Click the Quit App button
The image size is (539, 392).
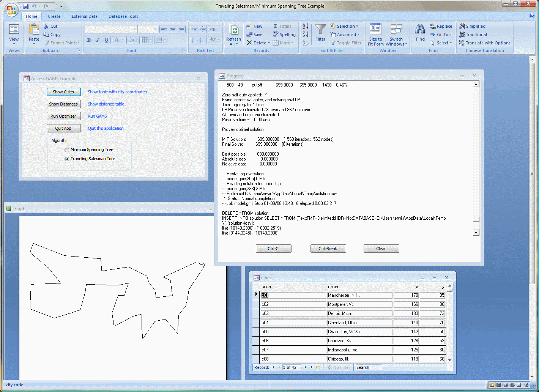63,128
